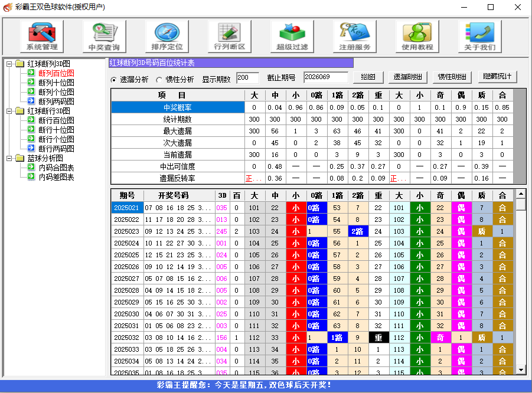Click the 遗漏明细 button
The image size is (532, 393).
(x=407, y=77)
